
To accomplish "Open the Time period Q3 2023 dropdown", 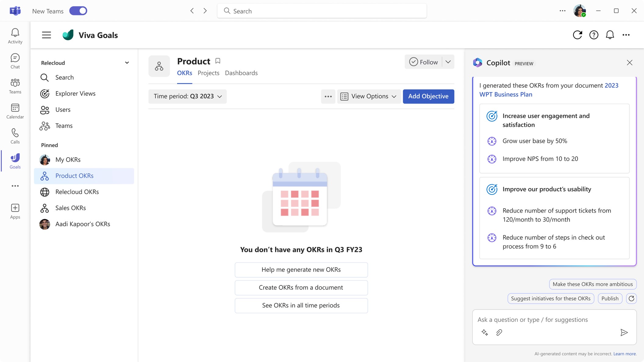I will pyautogui.click(x=187, y=96).
